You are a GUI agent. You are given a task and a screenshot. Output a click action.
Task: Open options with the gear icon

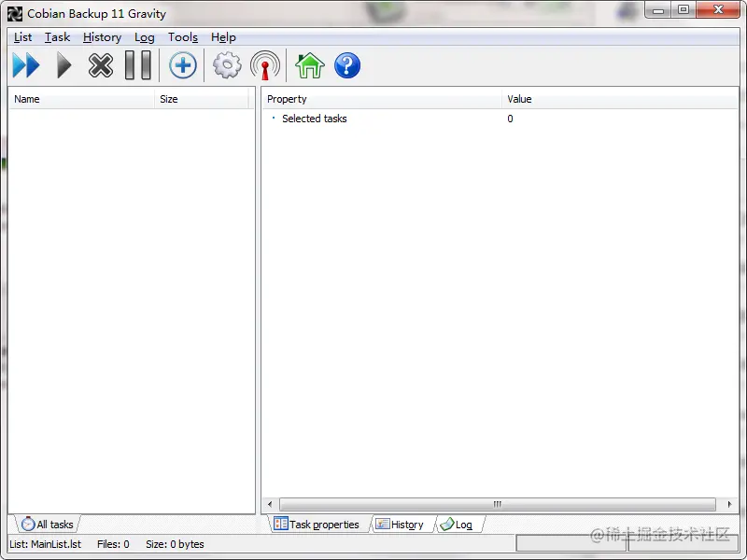(x=227, y=65)
